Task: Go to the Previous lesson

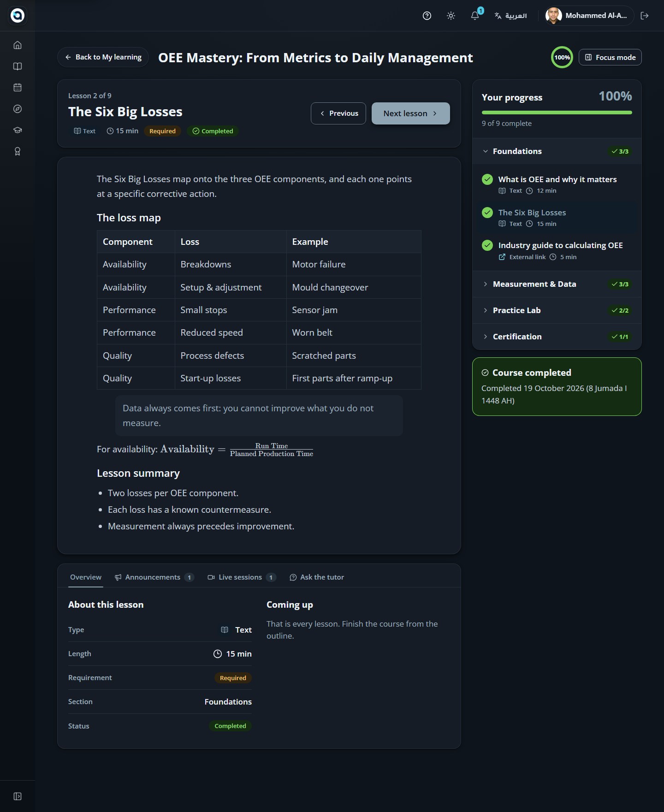Action: pos(338,113)
